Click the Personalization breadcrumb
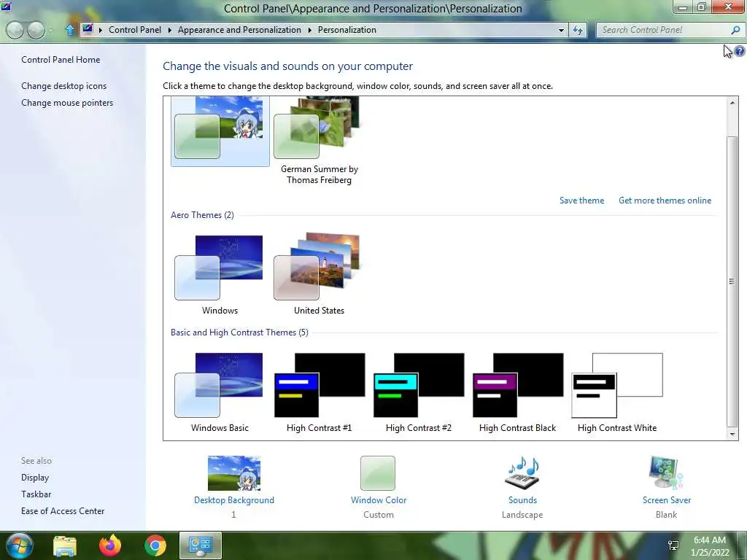 pyautogui.click(x=347, y=29)
